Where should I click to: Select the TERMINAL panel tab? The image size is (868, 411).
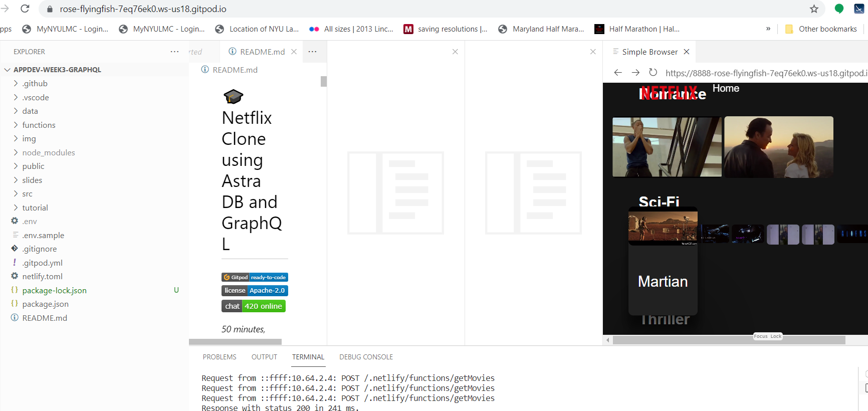click(308, 357)
